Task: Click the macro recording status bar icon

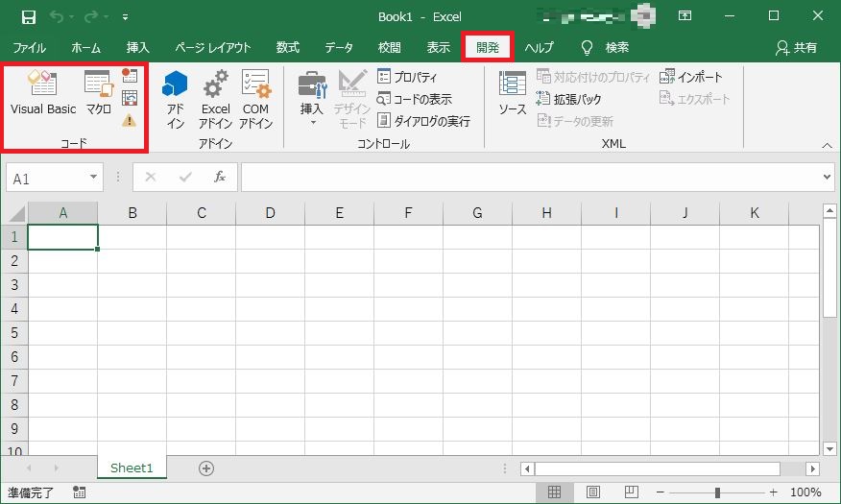Action: tap(79, 492)
